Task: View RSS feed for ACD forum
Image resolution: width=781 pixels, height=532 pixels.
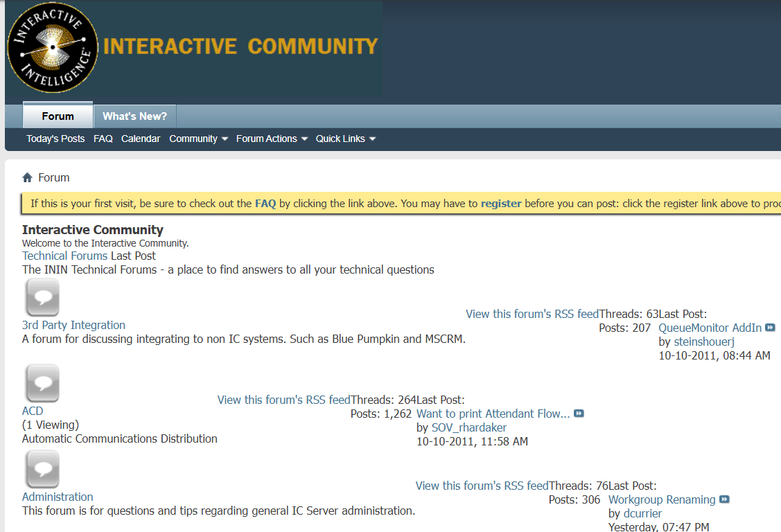Action: pyautogui.click(x=284, y=400)
